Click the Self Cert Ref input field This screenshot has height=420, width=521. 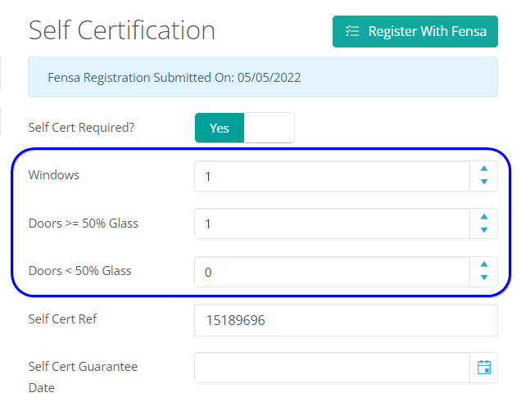pos(346,320)
